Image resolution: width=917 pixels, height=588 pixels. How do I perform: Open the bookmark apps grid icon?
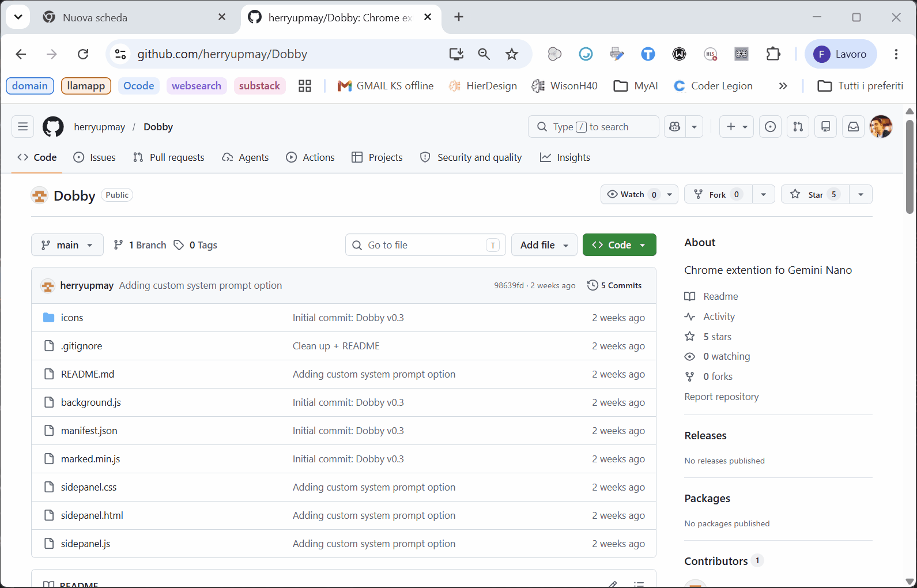305,86
